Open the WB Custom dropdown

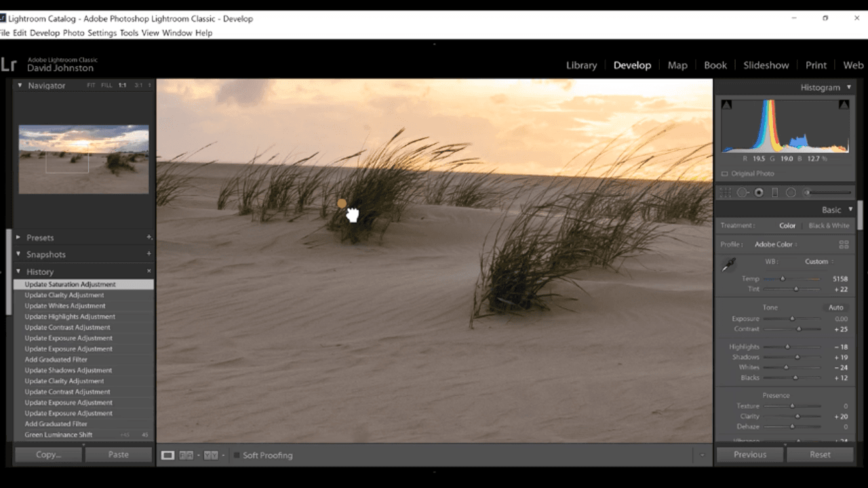(x=818, y=262)
